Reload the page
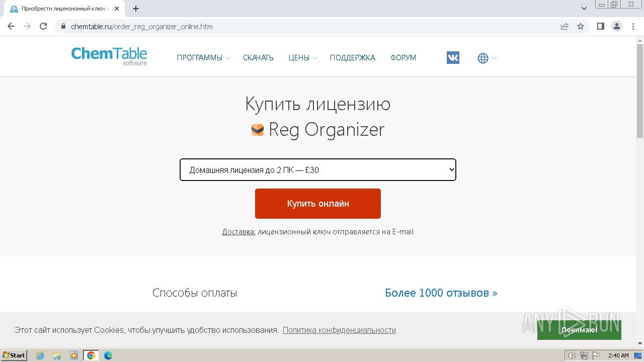 click(43, 26)
